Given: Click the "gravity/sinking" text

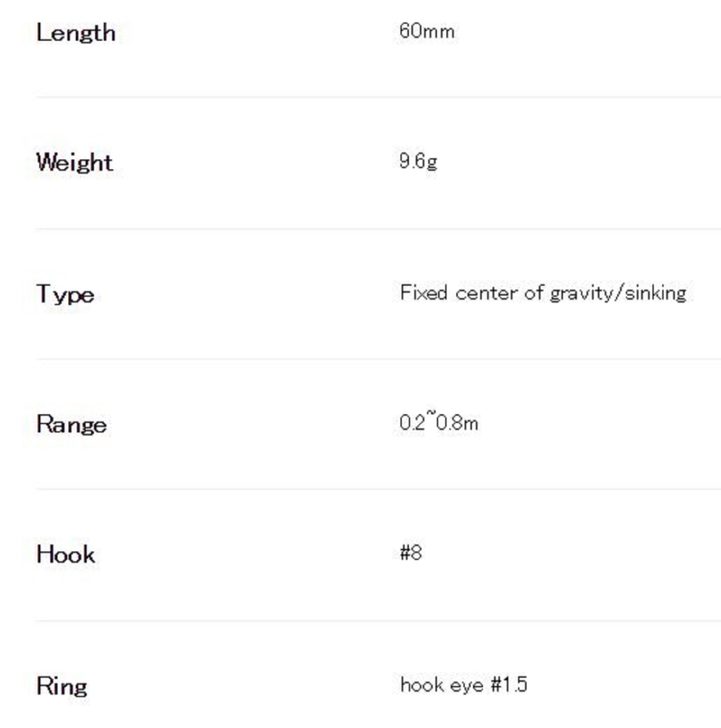Looking at the screenshot, I should coord(618,293).
